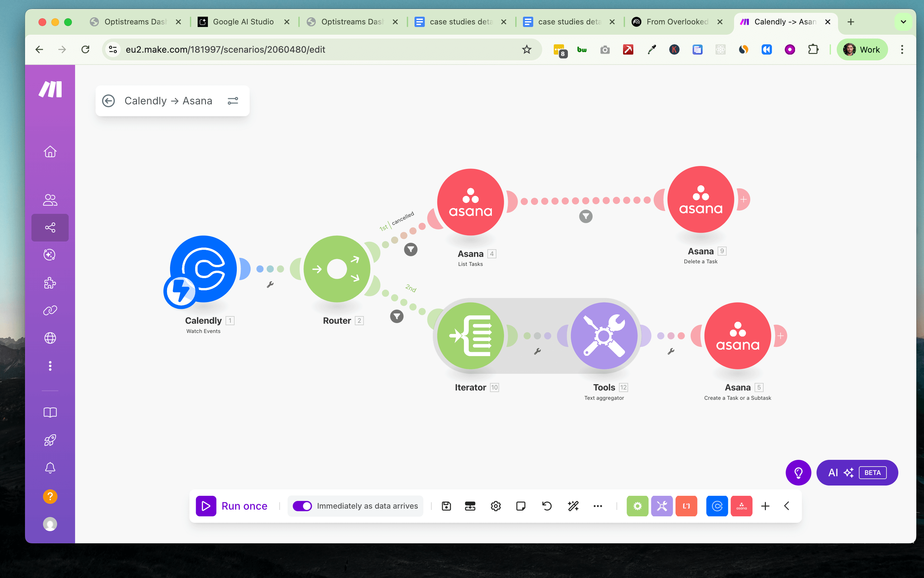Open the Work profile menu in Chrome
Image resolution: width=924 pixels, height=578 pixels.
tap(862, 49)
